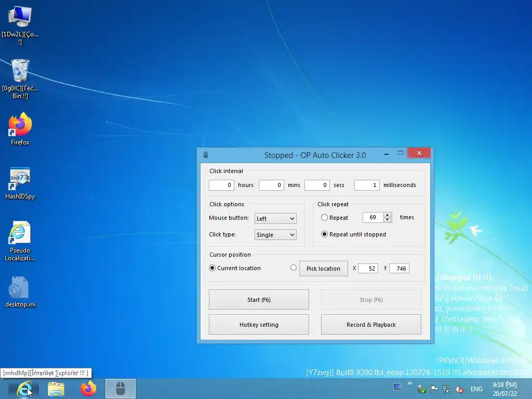Click the muted volume tray icon
This screenshot has width=532, height=399.
pos(459,389)
